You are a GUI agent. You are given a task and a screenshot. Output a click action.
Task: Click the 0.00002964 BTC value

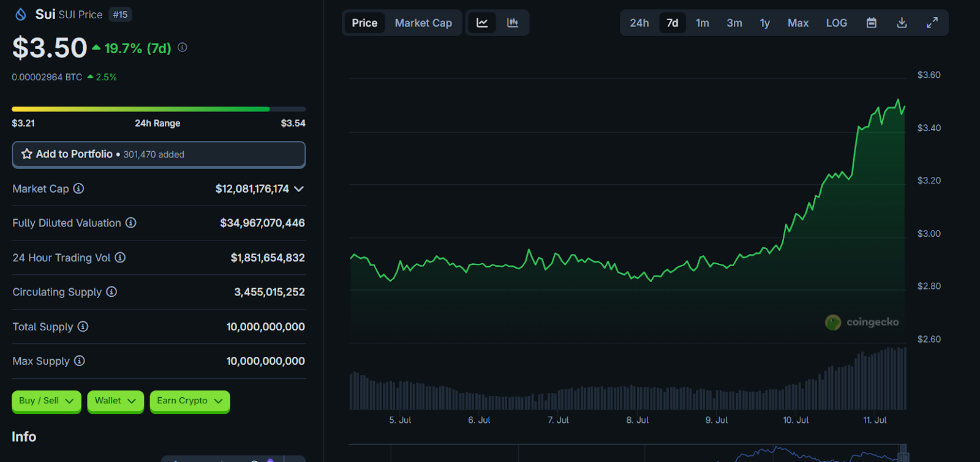click(47, 77)
